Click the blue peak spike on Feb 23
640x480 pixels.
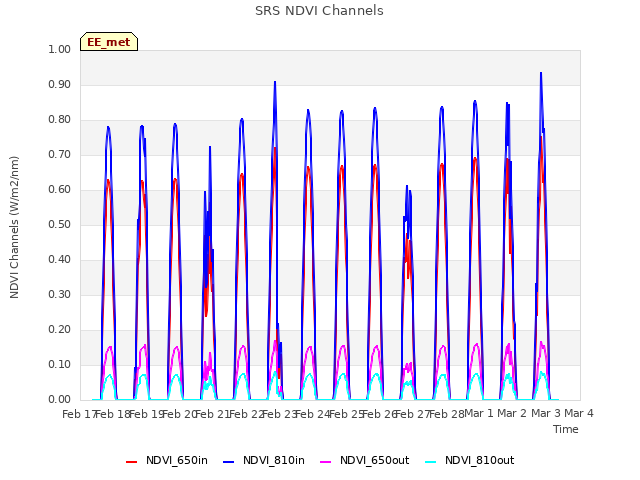pos(275,82)
